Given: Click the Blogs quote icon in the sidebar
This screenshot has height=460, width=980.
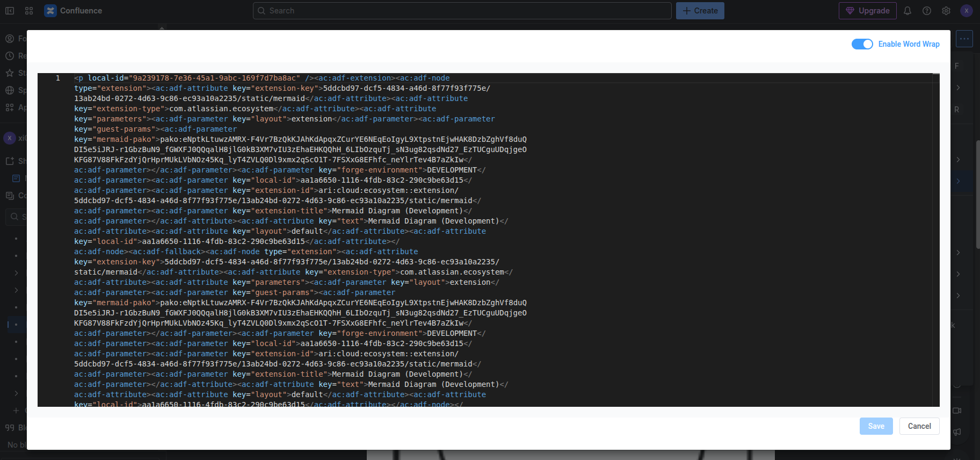Looking at the screenshot, I should [x=10, y=428].
